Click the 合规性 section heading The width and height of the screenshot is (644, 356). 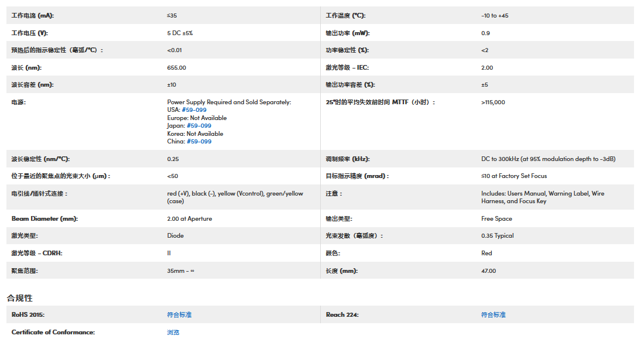(20, 298)
